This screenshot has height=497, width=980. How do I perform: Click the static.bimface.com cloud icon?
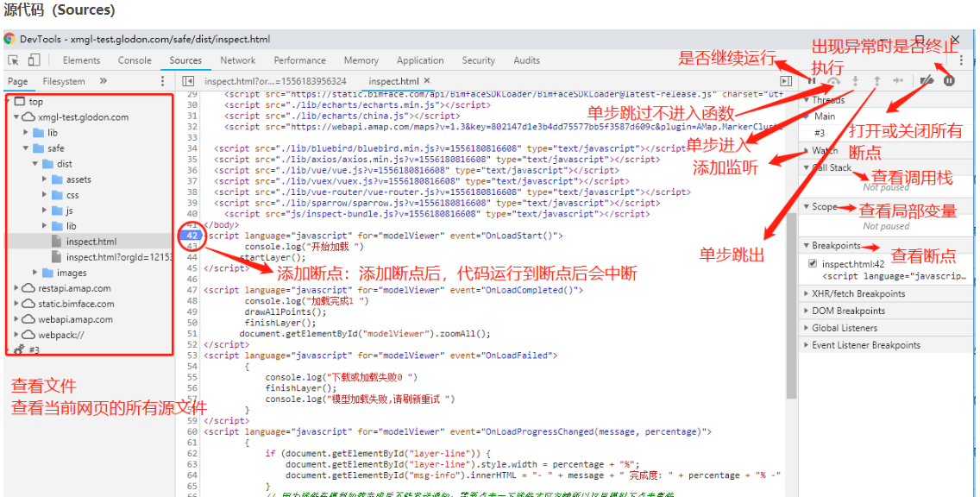point(28,304)
